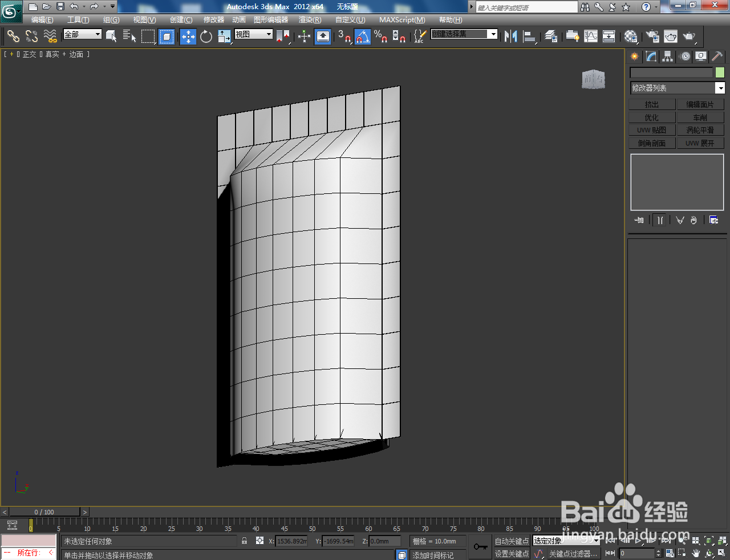The width and height of the screenshot is (730, 560).
Task: Click the 编辑面片 modifier button
Action: click(700, 104)
